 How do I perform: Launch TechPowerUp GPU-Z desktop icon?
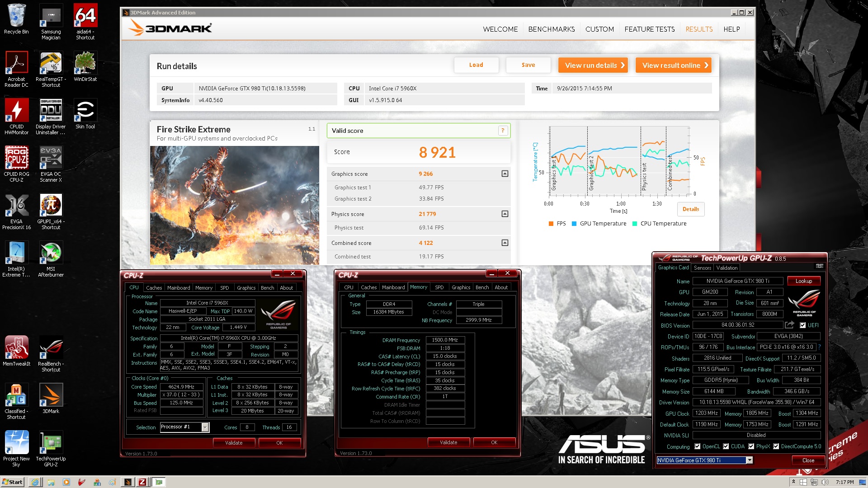[51, 449]
